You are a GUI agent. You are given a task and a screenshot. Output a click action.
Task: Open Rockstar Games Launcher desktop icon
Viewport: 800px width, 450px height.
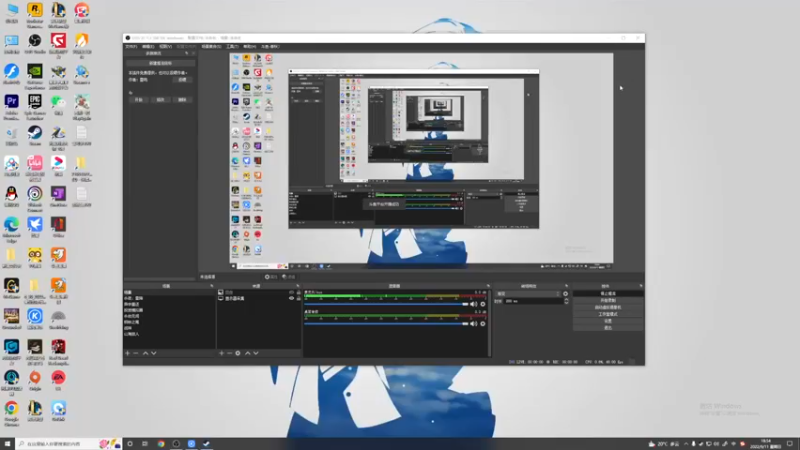pos(35,14)
